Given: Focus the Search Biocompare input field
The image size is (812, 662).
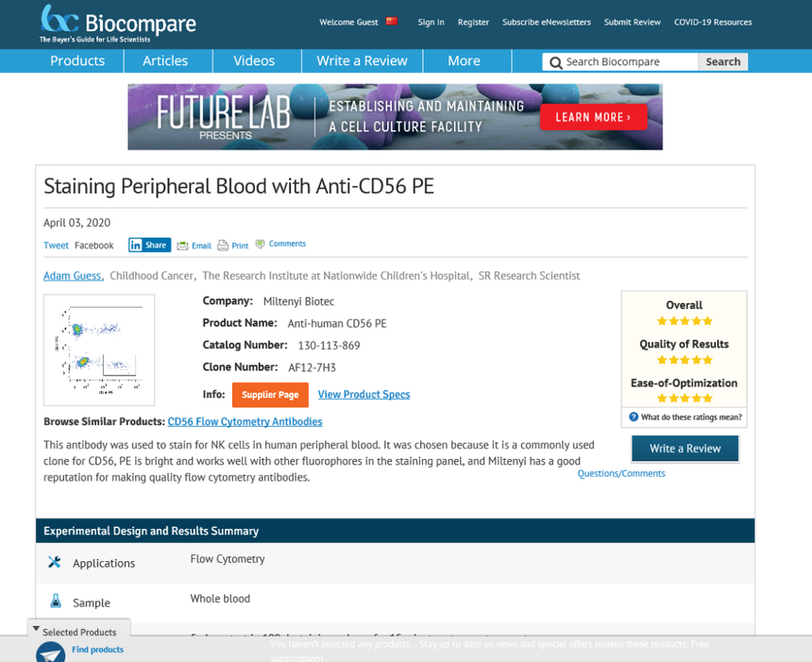Looking at the screenshot, I should (628, 61).
